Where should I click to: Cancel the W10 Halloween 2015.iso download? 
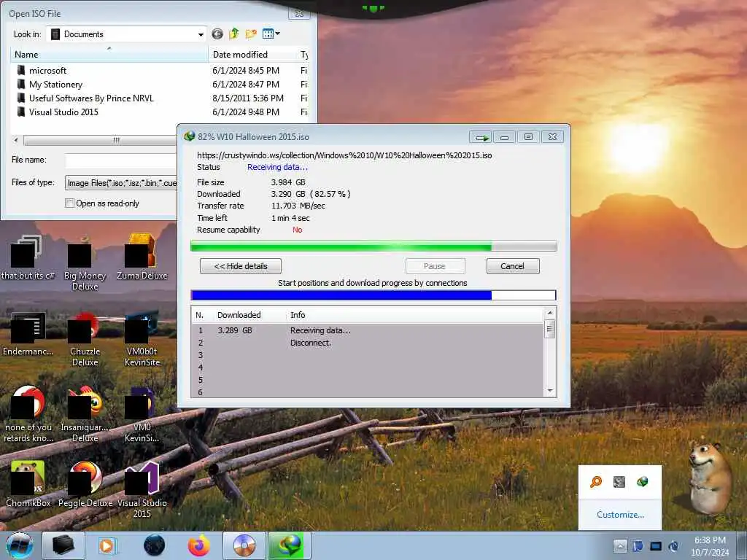pos(513,266)
